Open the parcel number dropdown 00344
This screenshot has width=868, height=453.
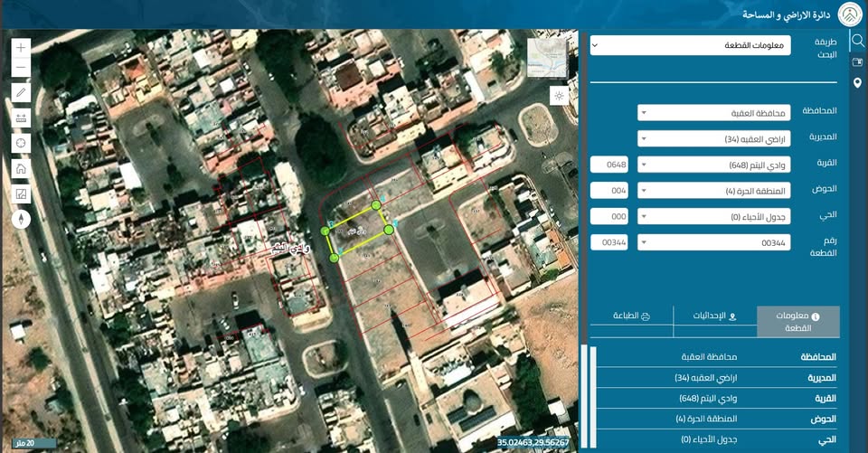pos(713,242)
